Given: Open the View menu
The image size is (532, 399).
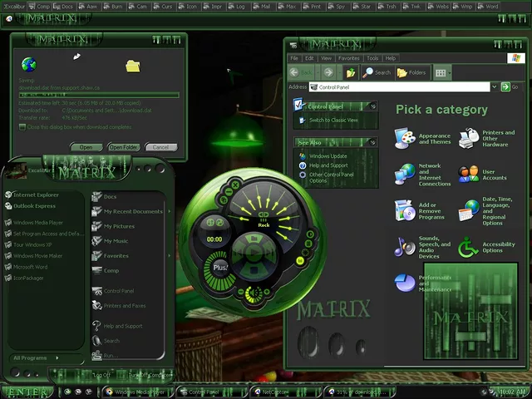Looking at the screenshot, I should [x=326, y=58].
